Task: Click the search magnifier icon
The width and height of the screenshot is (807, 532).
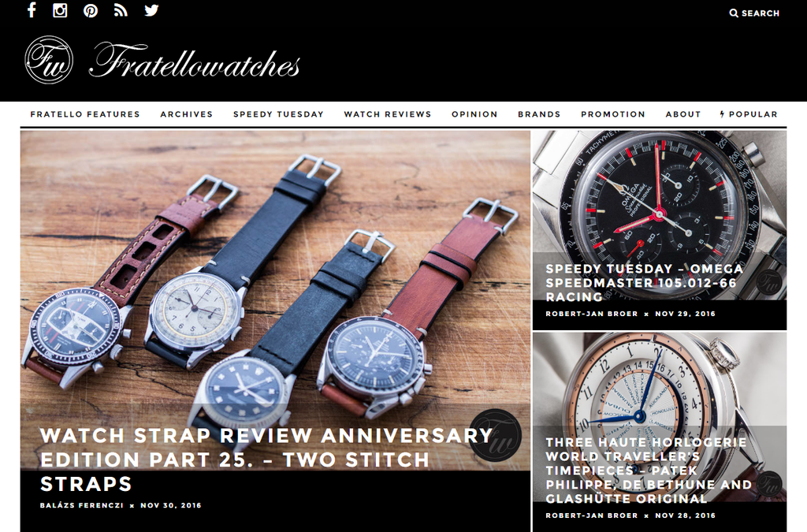Action: (734, 13)
